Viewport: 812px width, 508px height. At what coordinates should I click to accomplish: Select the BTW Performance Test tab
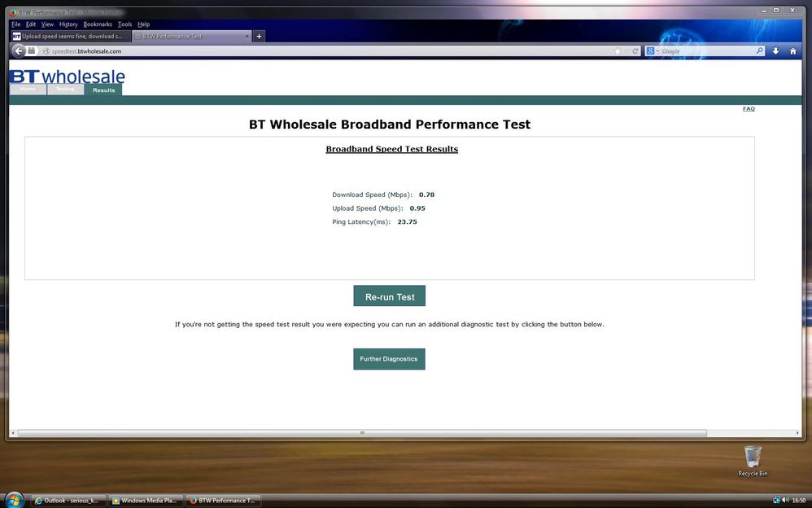191,37
